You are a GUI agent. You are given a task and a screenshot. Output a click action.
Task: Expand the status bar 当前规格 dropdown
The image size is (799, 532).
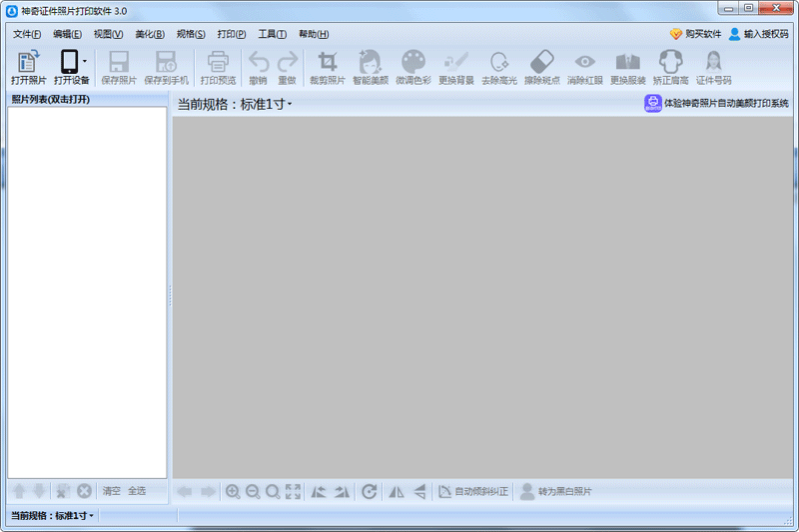point(52,516)
